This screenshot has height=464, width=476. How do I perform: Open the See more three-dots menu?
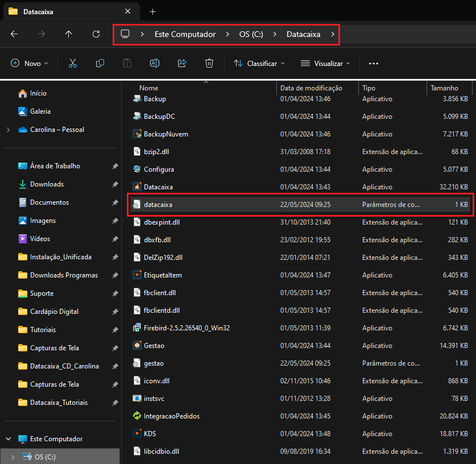click(x=374, y=63)
